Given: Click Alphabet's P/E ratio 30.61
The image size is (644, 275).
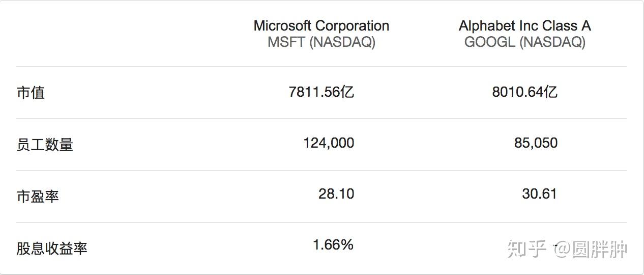Looking at the screenshot, I should tap(539, 194).
